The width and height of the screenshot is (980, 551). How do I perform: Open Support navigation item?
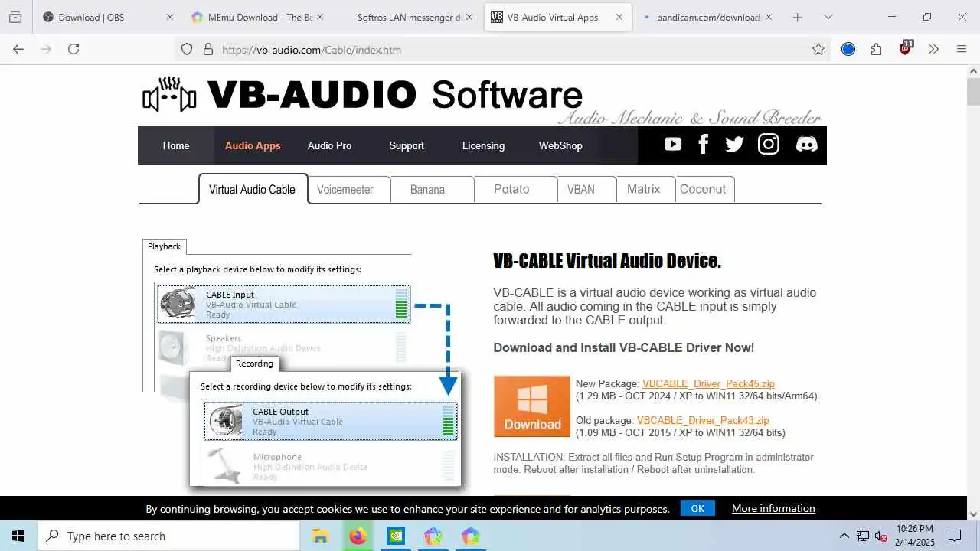click(406, 145)
